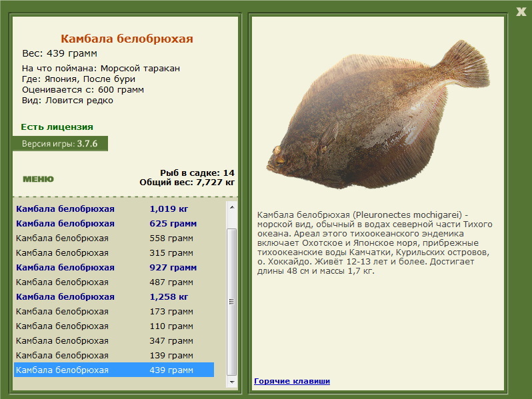Click the scroll down arrow in fish list
This screenshot has width=532, height=399.
[x=232, y=382]
